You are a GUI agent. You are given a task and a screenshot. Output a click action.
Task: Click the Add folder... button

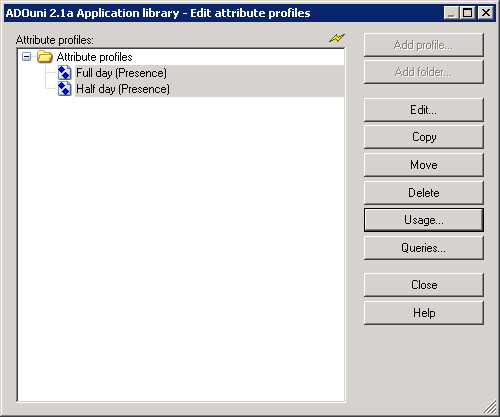pos(424,72)
